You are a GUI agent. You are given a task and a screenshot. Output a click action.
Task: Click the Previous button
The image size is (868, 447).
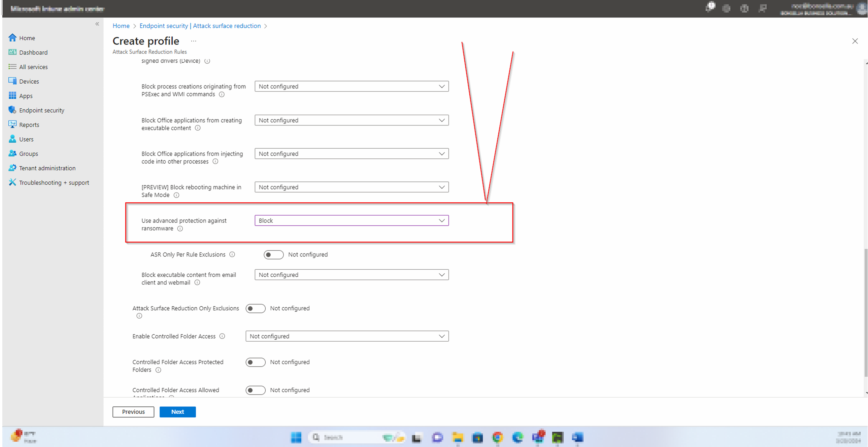(x=133, y=412)
